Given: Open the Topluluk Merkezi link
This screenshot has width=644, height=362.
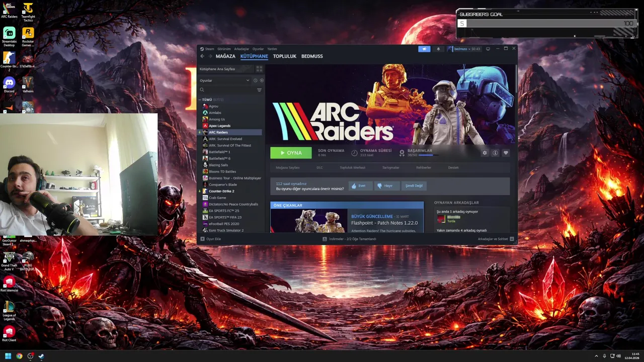Looking at the screenshot, I should point(352,167).
